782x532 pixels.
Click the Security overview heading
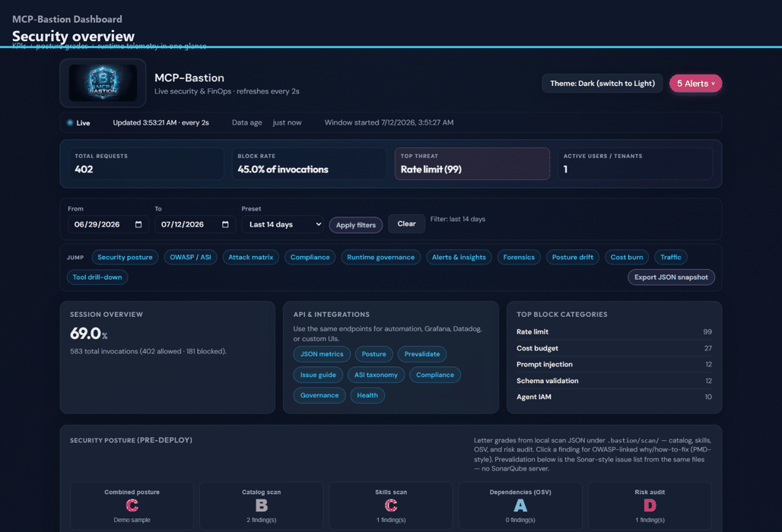[73, 36]
